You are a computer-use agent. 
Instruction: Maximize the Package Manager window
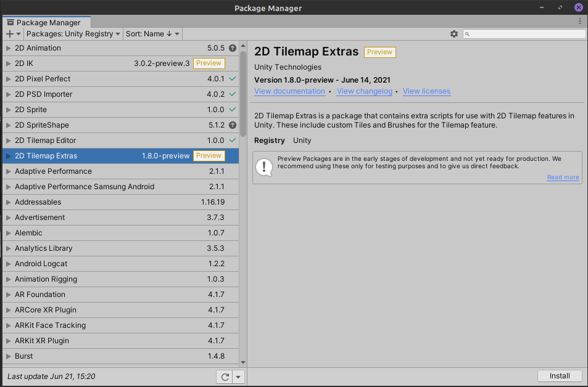560,7
